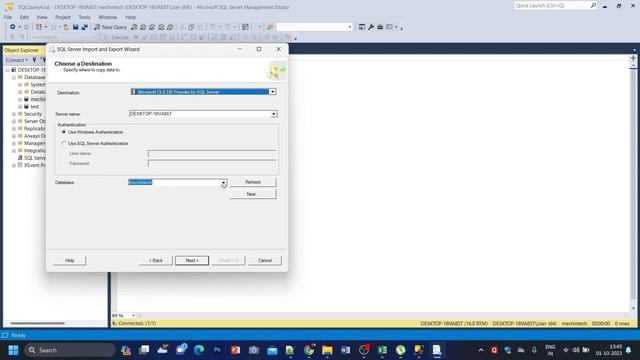Open the Edit menu

click(x=24, y=17)
